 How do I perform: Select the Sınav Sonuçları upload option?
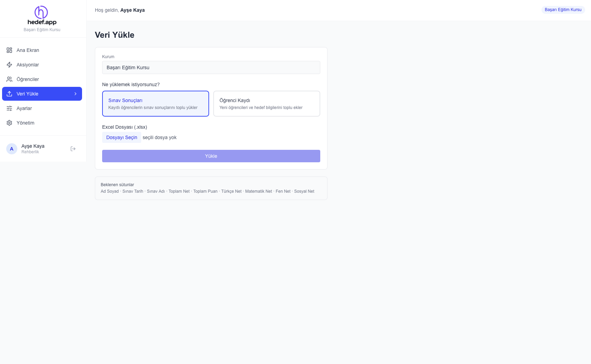[x=155, y=103]
